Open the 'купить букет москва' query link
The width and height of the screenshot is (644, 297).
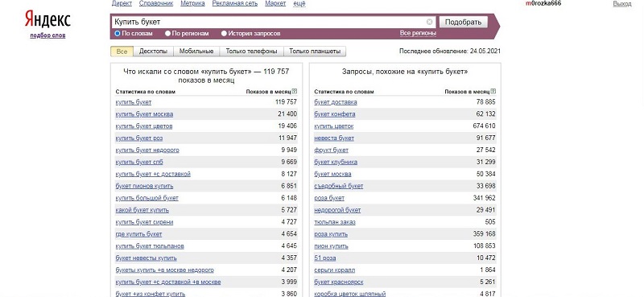pyautogui.click(x=144, y=113)
